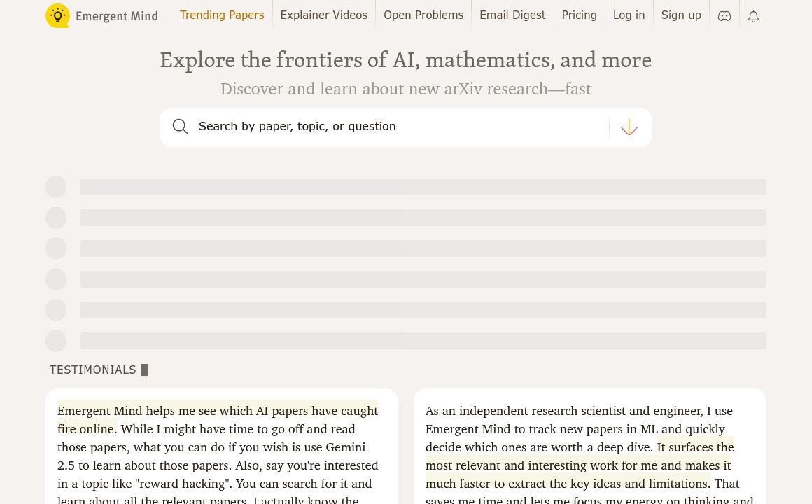Image resolution: width=812 pixels, height=504 pixels.
Task: Click the first loading placeholder circle
Action: pos(56,187)
